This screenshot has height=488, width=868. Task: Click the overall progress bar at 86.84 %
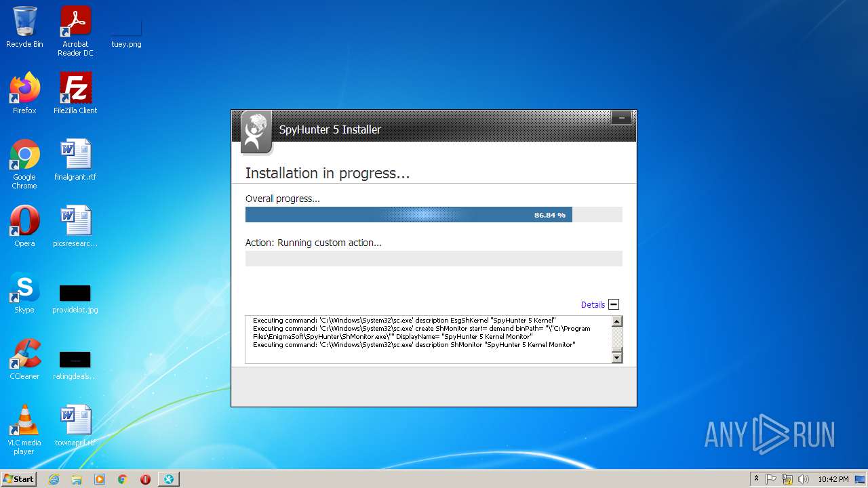click(x=434, y=215)
